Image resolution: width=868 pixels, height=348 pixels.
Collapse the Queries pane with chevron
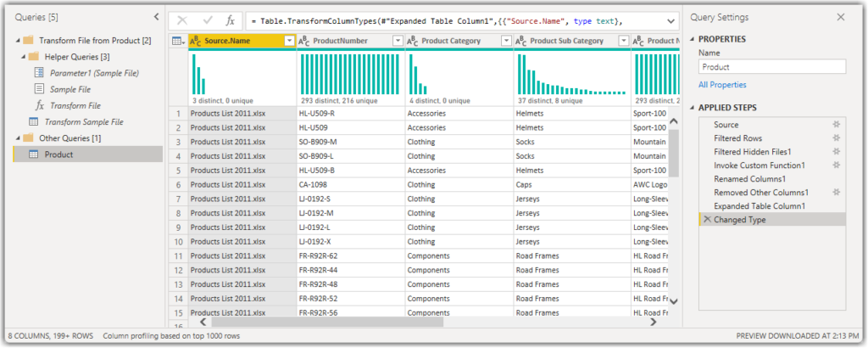(x=156, y=17)
